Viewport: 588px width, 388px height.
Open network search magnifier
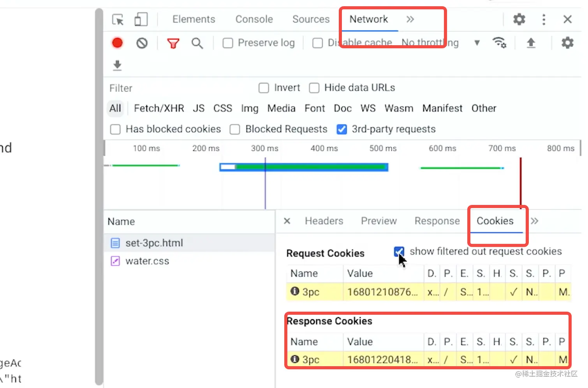click(x=197, y=43)
